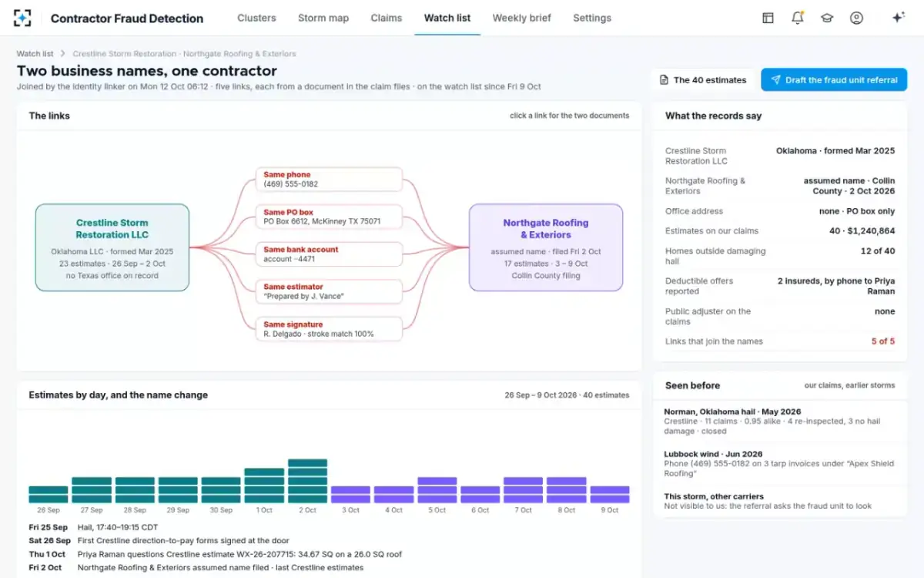Click the 2 Oct estimates bar
924x578 pixels.
click(x=308, y=482)
